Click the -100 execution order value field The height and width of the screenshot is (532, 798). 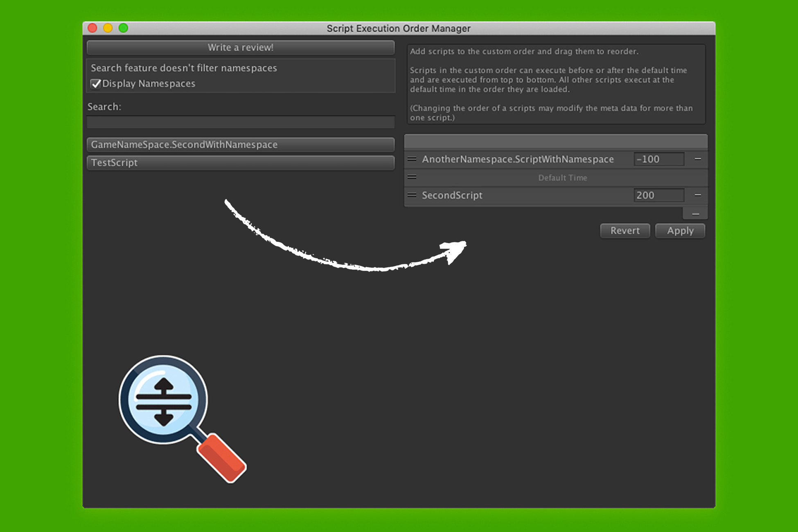point(659,159)
